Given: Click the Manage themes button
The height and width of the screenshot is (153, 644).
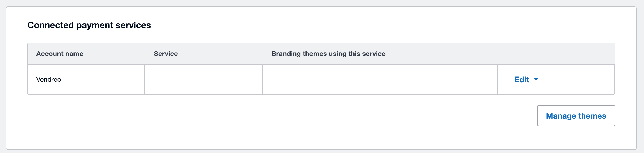Looking at the screenshot, I should pyautogui.click(x=576, y=116).
